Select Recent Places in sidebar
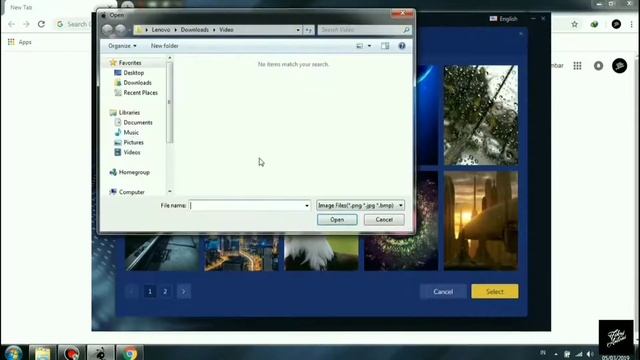The image size is (640, 360). (x=140, y=93)
